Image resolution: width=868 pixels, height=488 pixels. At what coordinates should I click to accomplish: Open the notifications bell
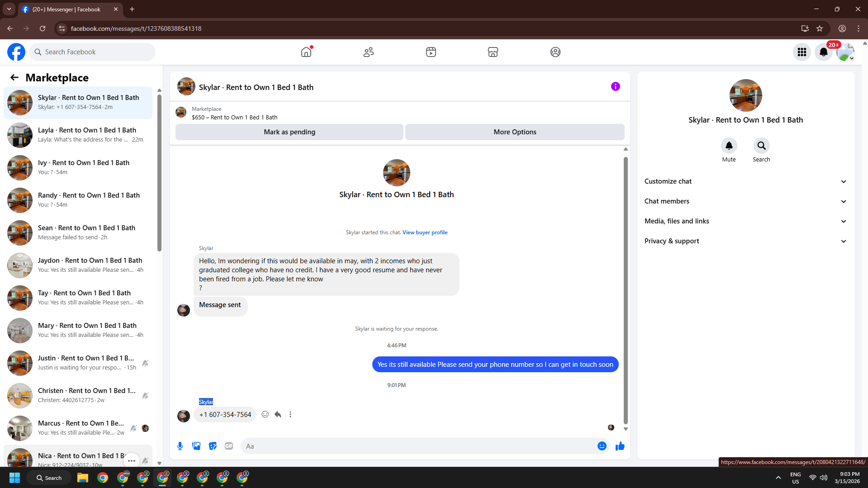[x=824, y=52]
